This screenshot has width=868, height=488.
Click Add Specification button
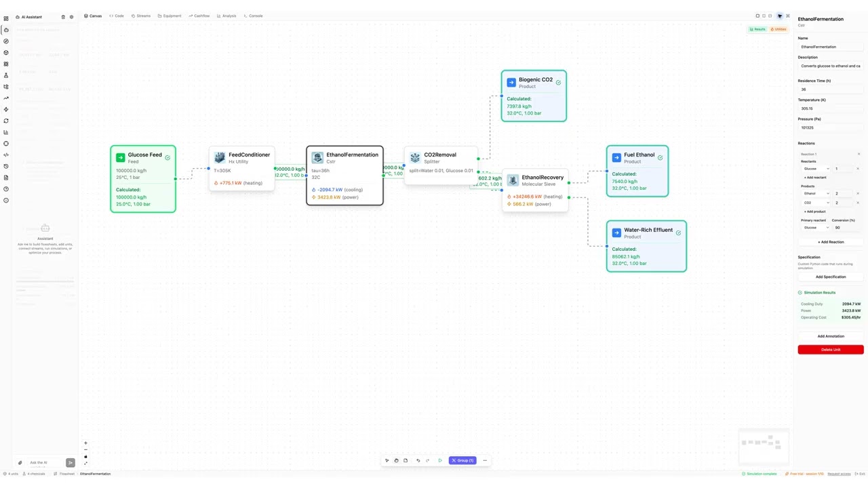(x=831, y=277)
